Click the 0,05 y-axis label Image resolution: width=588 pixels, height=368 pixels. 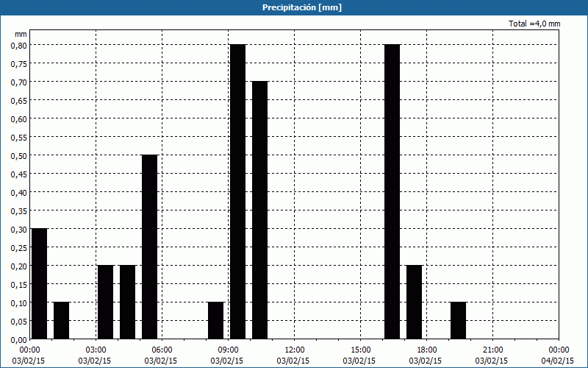[x=19, y=322]
